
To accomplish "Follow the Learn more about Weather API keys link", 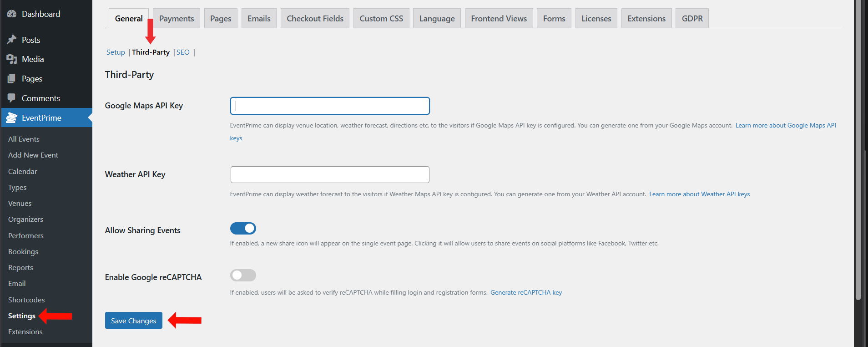I will tap(699, 194).
